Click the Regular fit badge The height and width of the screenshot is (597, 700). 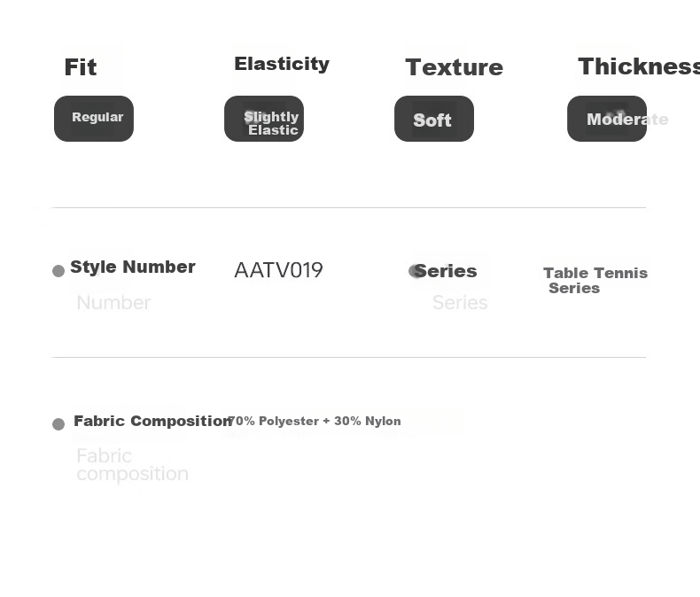click(x=94, y=119)
